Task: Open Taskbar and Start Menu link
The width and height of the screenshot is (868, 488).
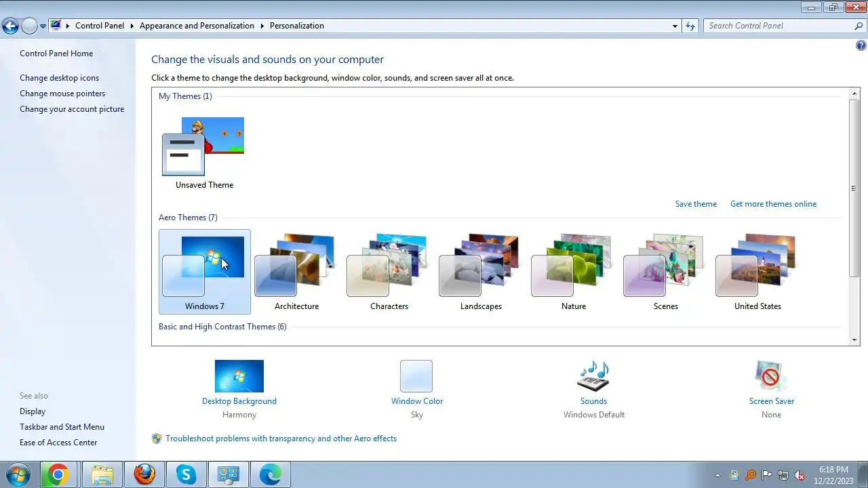Action: (62, 427)
